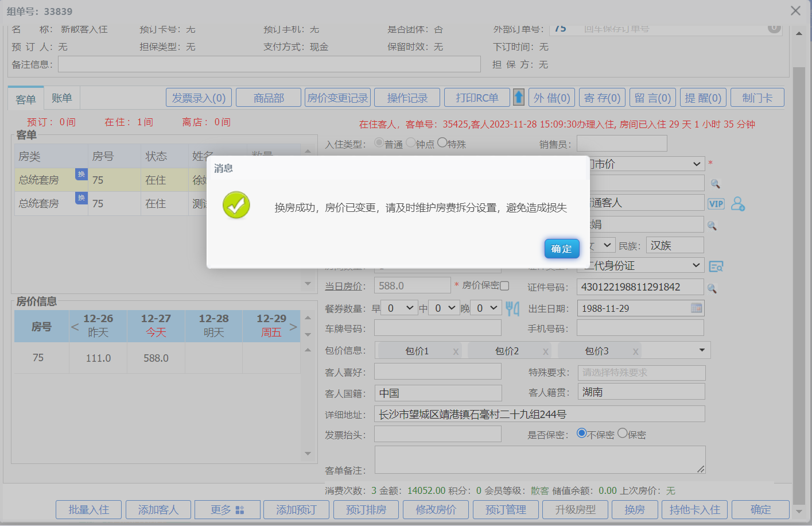The image size is (812, 526).
Task: Open 发票录入(0)
Action: pos(199,98)
